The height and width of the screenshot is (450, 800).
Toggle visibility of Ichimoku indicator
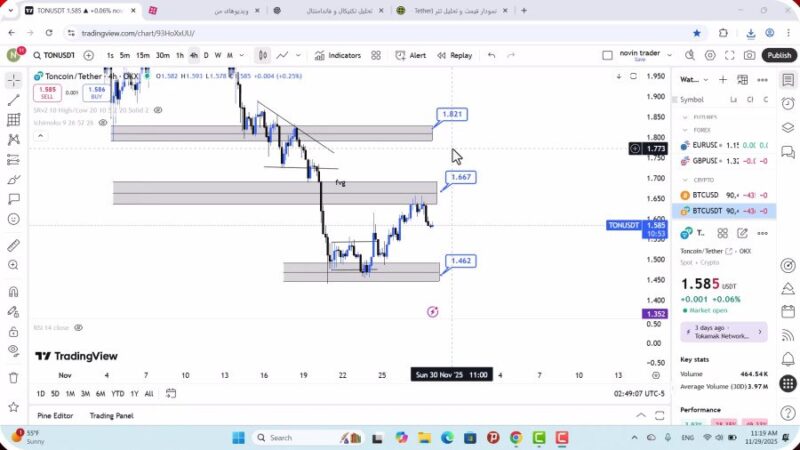(103, 123)
